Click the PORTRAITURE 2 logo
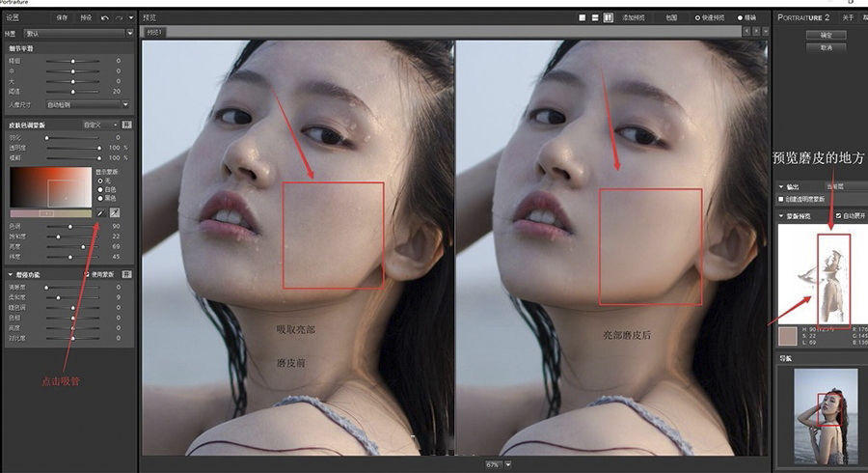 [x=803, y=17]
